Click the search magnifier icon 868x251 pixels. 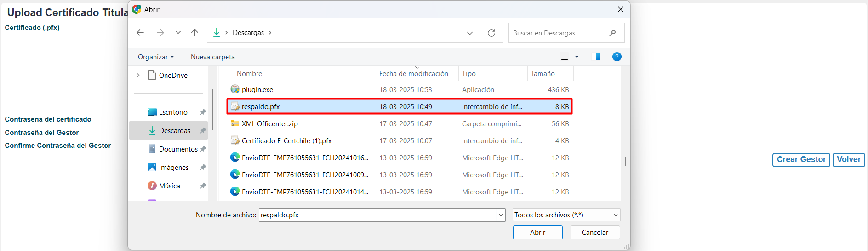tap(612, 33)
